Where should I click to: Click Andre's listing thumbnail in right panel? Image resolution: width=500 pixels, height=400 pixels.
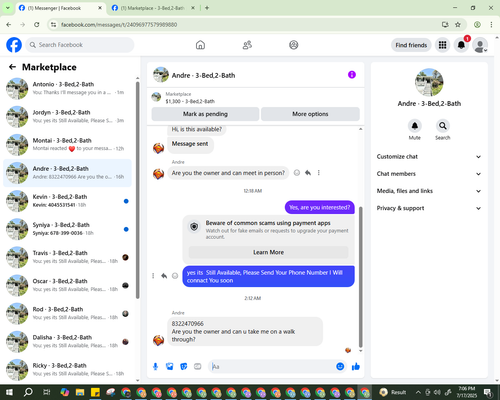pyautogui.click(x=429, y=82)
